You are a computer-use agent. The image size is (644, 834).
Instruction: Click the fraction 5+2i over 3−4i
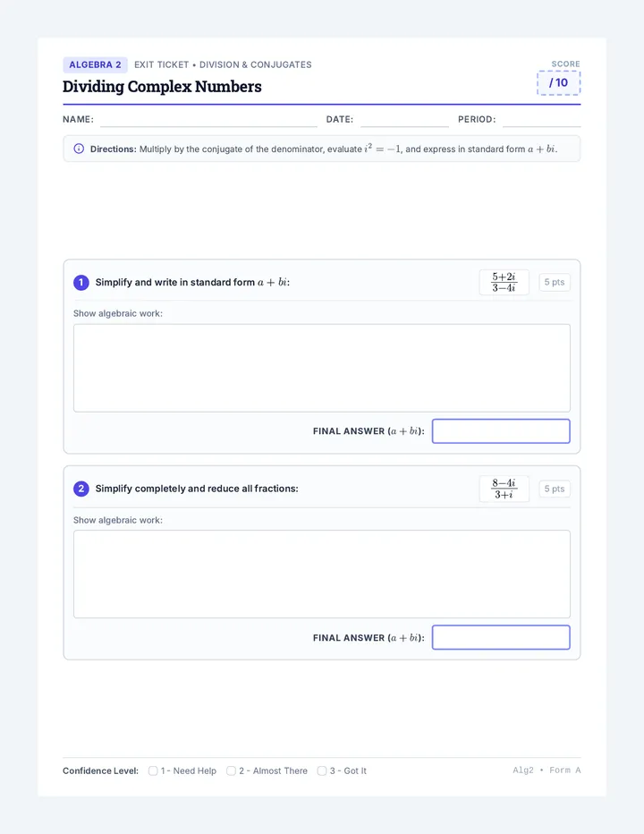(504, 282)
